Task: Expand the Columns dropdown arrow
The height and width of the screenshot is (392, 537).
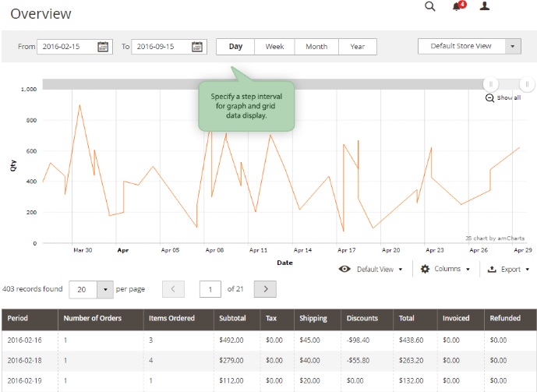Action: click(468, 269)
